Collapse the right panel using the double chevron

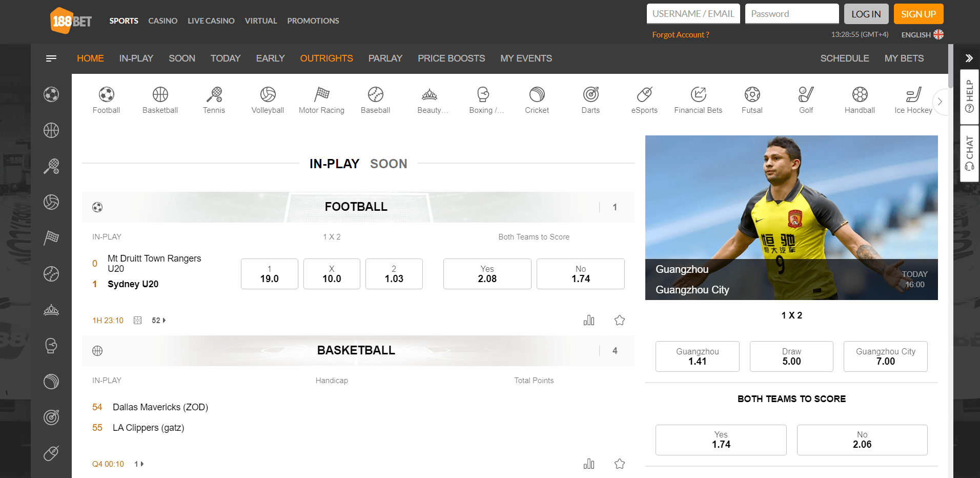click(969, 58)
